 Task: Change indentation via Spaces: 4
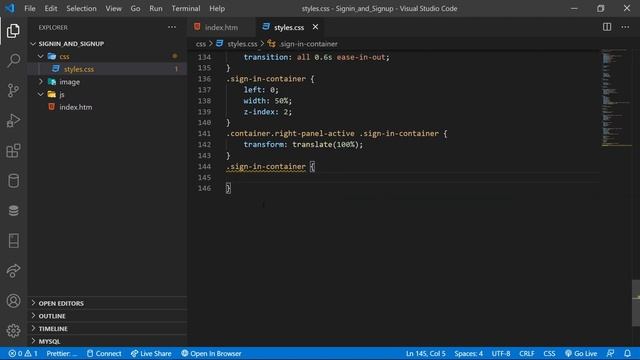pyautogui.click(x=468, y=353)
